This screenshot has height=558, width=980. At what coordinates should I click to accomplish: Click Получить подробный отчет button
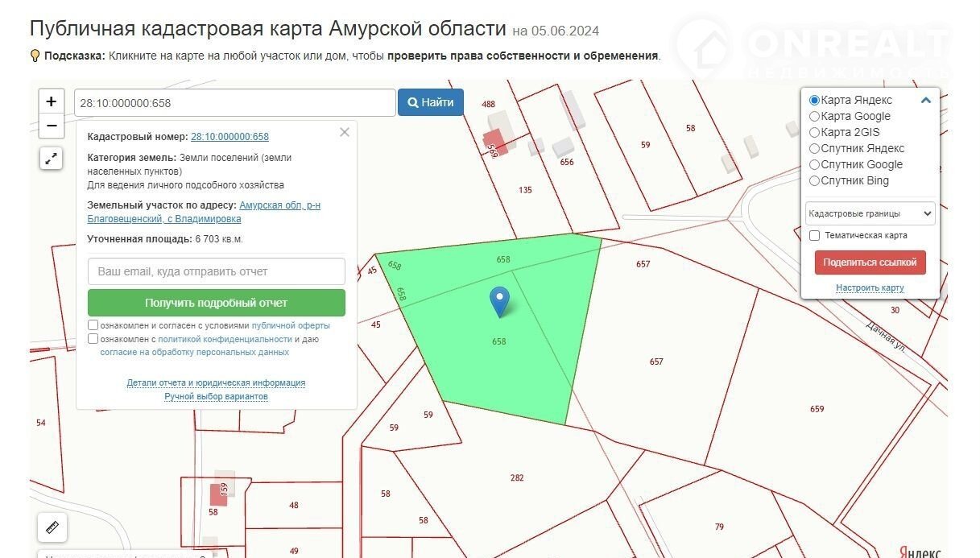(216, 303)
